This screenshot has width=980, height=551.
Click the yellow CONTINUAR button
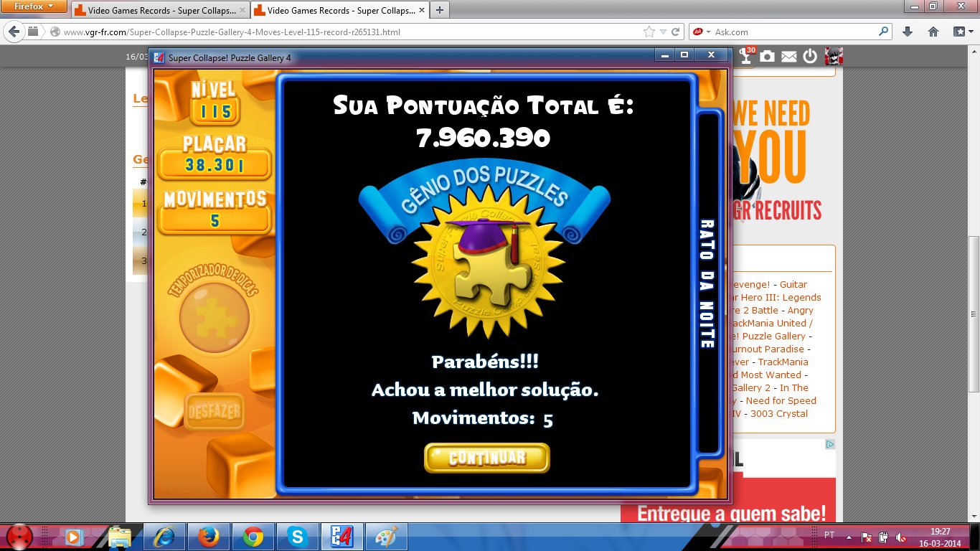(x=486, y=458)
